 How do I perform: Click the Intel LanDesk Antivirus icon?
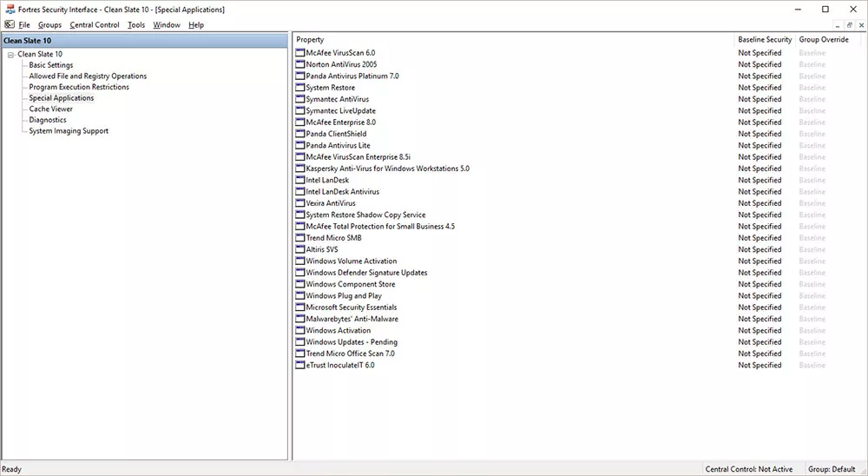click(300, 192)
